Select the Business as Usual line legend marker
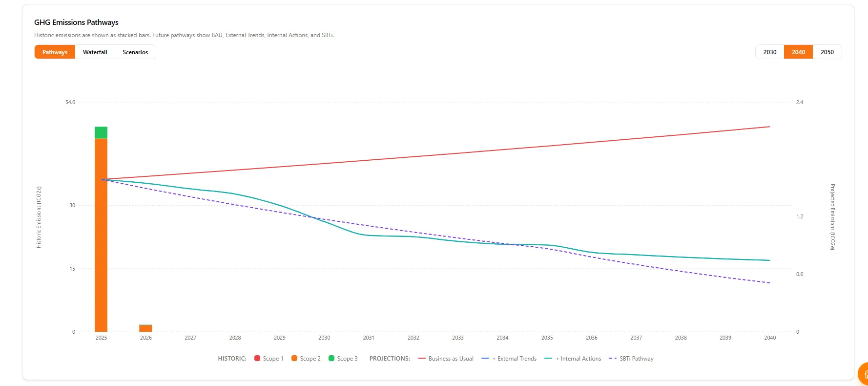868x386 pixels. 422,358
